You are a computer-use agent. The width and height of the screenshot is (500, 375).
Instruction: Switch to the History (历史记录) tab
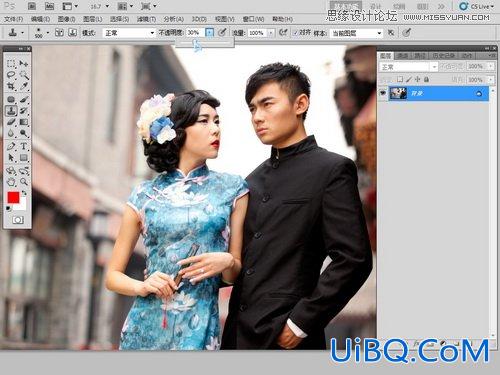(443, 56)
